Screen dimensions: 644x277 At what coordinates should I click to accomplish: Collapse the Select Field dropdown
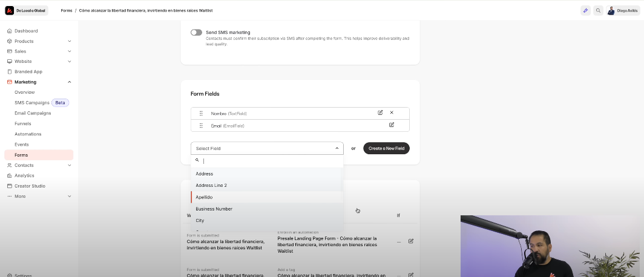[x=337, y=148]
